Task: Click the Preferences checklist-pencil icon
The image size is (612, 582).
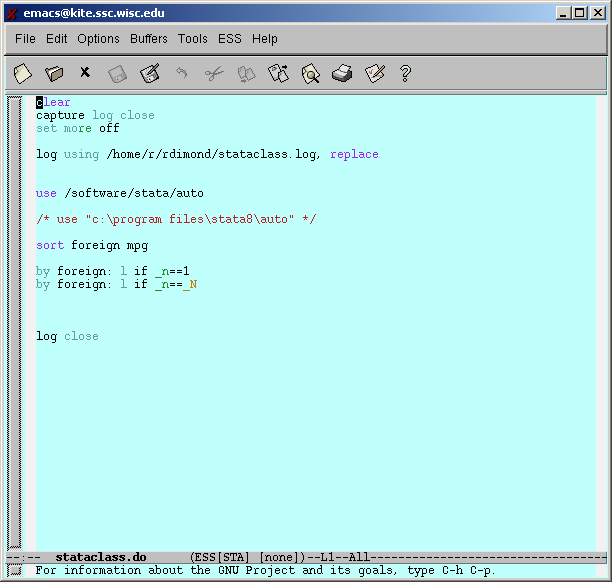Action: pos(375,73)
